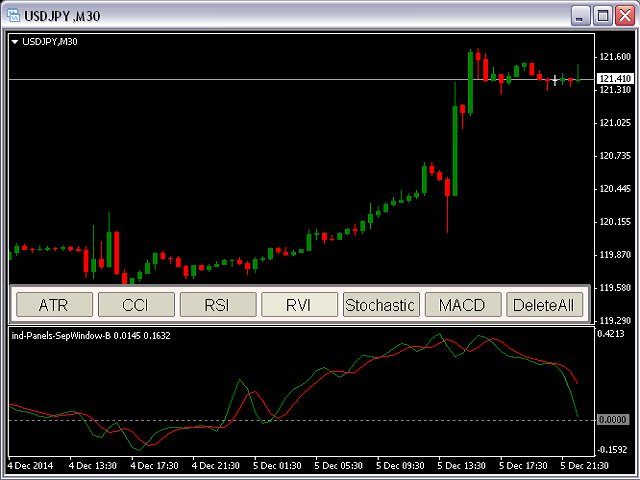The width and height of the screenshot is (640, 480).
Task: Select the RSI button
Action: 217,305
